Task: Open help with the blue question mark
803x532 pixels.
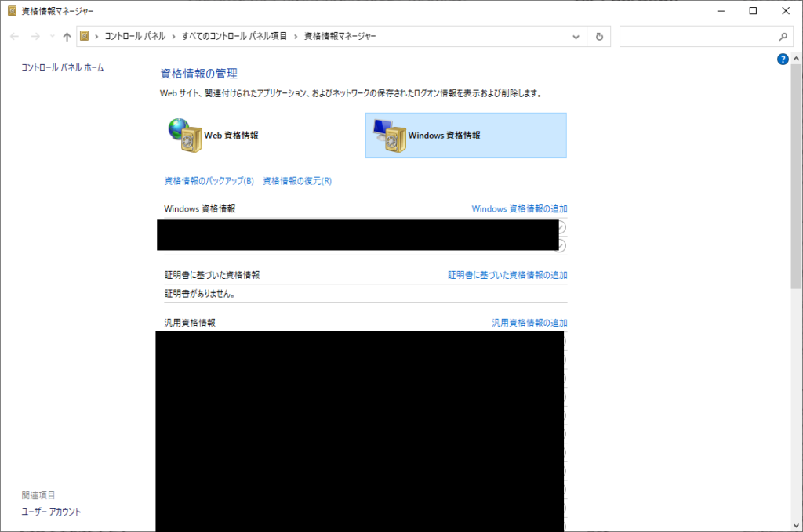Action: (782, 60)
